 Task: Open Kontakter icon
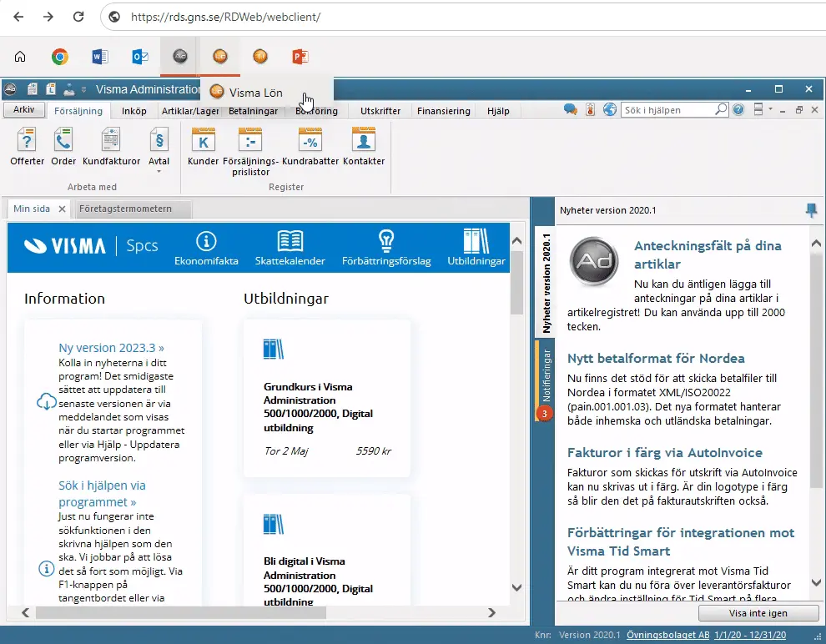364,141
